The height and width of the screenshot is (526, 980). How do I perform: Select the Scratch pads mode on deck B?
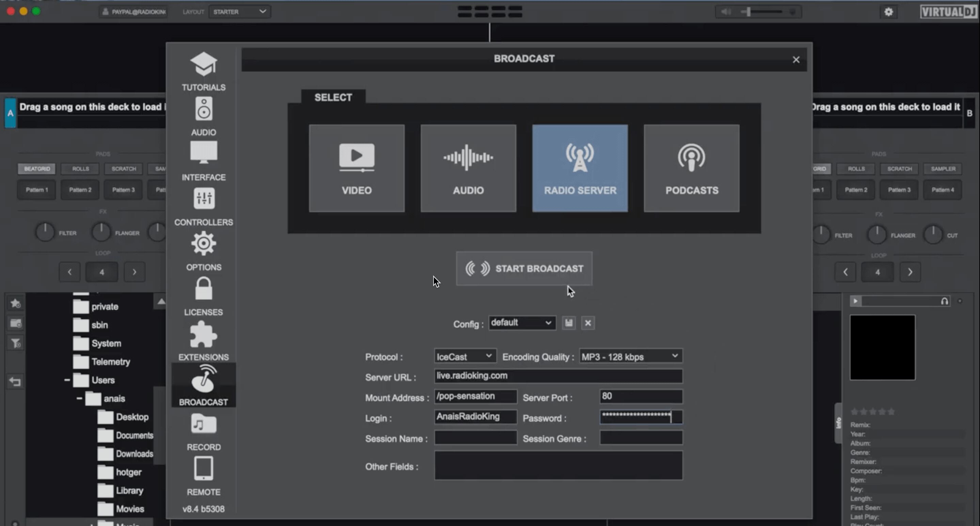pyautogui.click(x=899, y=169)
